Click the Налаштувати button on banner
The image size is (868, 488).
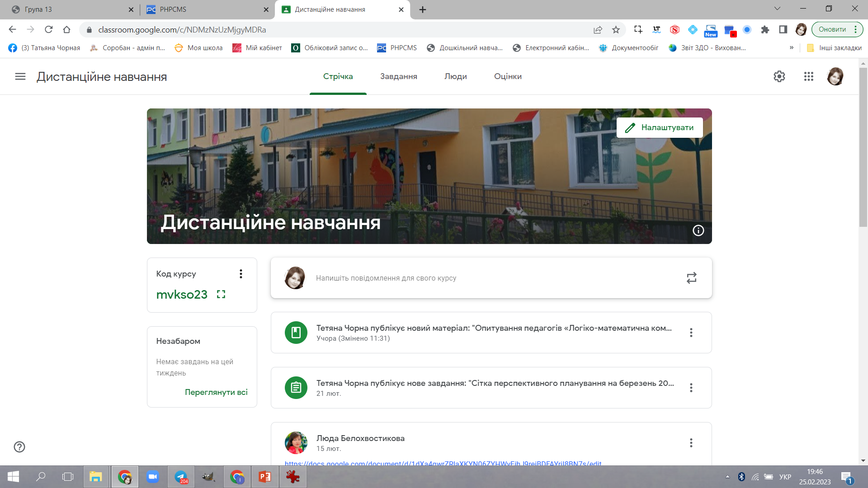[660, 127]
